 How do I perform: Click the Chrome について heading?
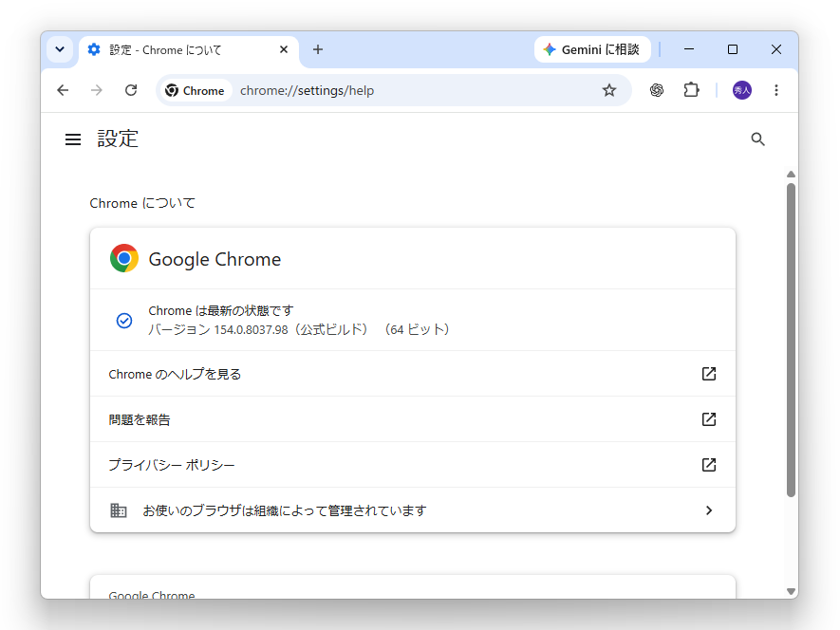pos(142,203)
